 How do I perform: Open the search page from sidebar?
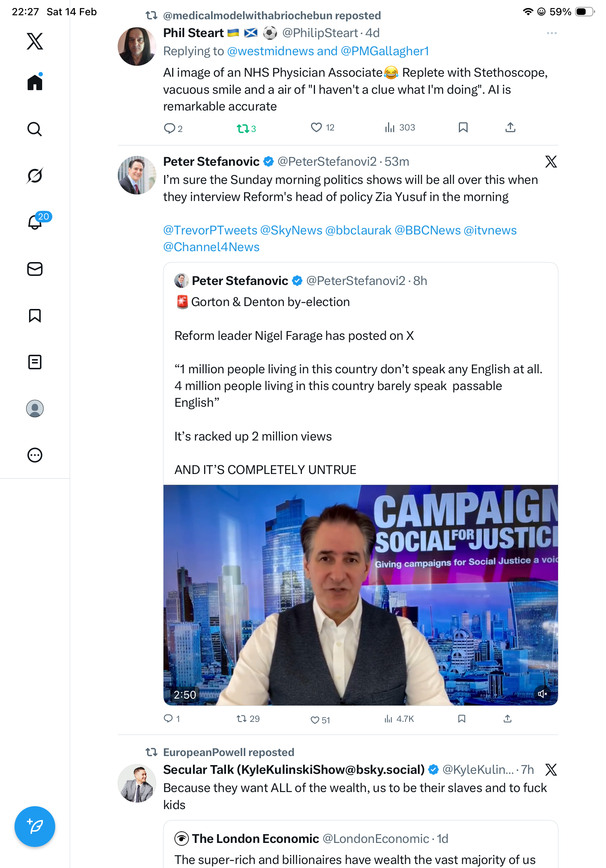pos(35,129)
